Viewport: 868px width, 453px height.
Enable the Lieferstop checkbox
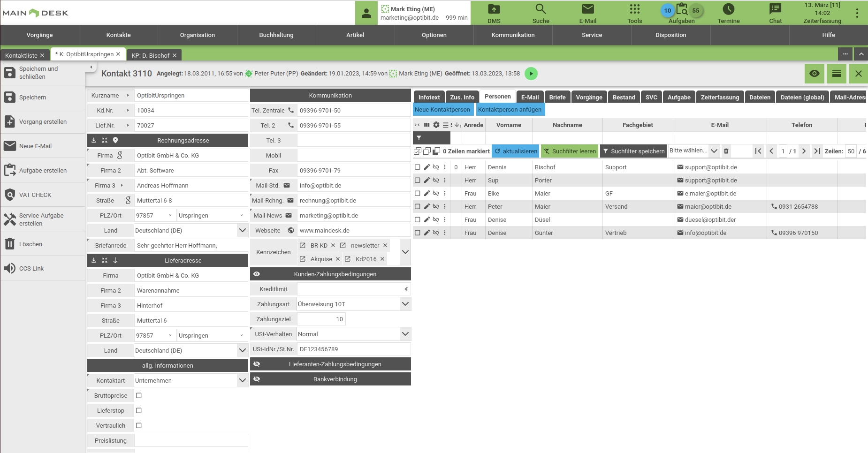pos(139,411)
